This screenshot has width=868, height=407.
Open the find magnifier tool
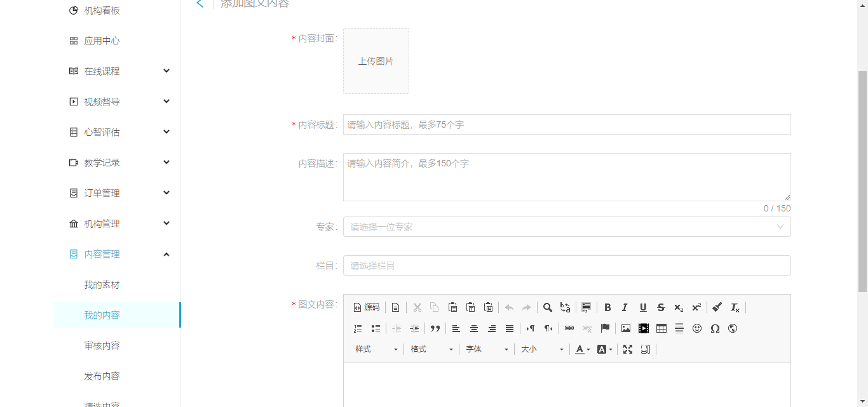547,307
